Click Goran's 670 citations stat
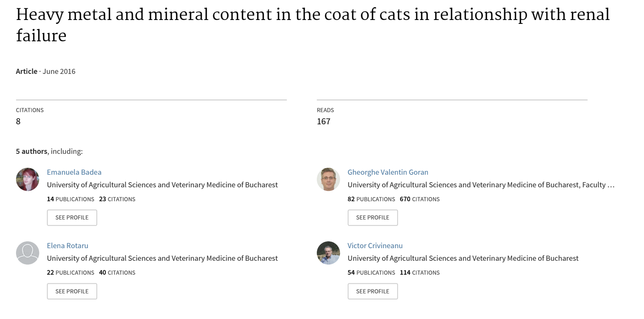The height and width of the screenshot is (319, 644). click(420, 199)
